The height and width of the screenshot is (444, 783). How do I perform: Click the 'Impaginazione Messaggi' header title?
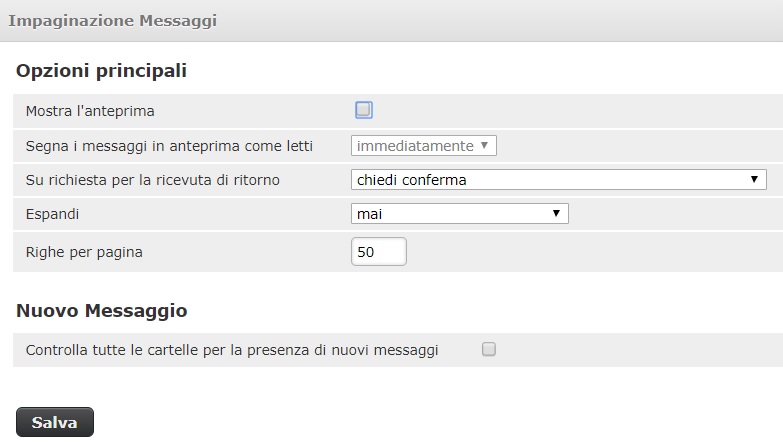pos(113,21)
